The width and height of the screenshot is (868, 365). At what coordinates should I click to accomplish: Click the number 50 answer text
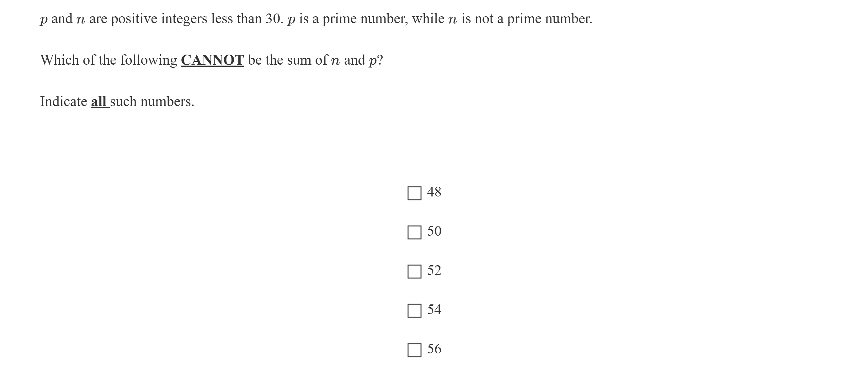click(434, 231)
